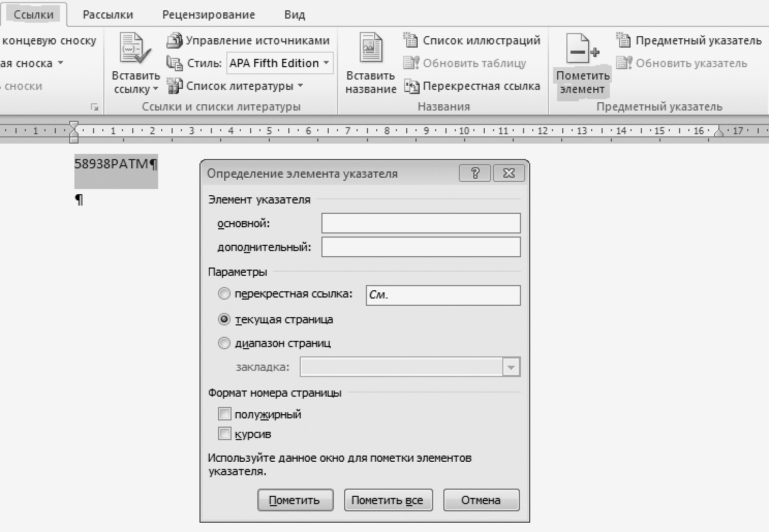Screen dimensions: 769x532
Task: Open the Рецензирование ribbon tab
Action: tap(208, 14)
